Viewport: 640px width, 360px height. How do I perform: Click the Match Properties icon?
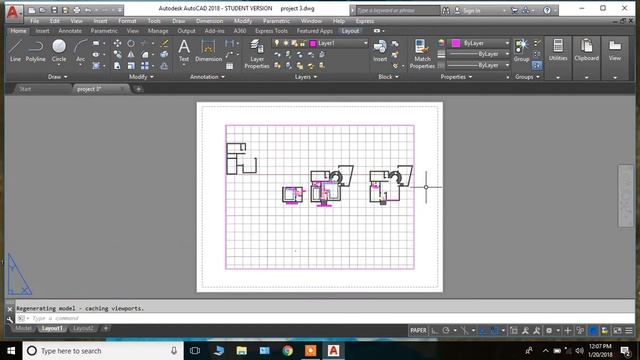(422, 53)
